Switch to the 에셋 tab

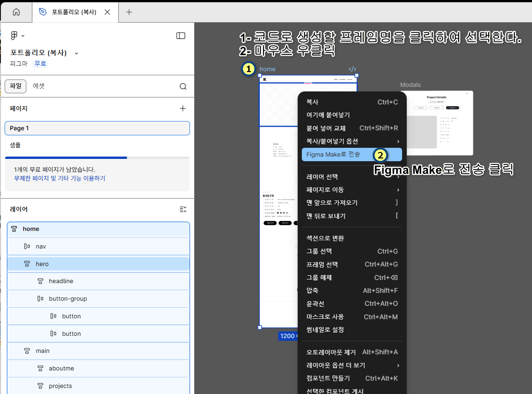(38, 86)
